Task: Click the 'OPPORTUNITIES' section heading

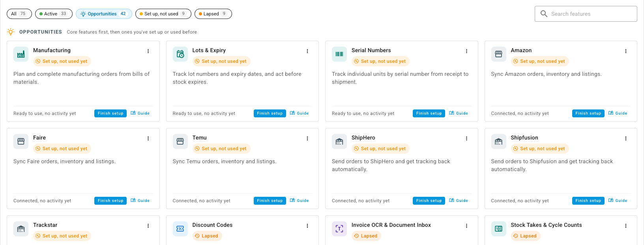Action: point(41,32)
